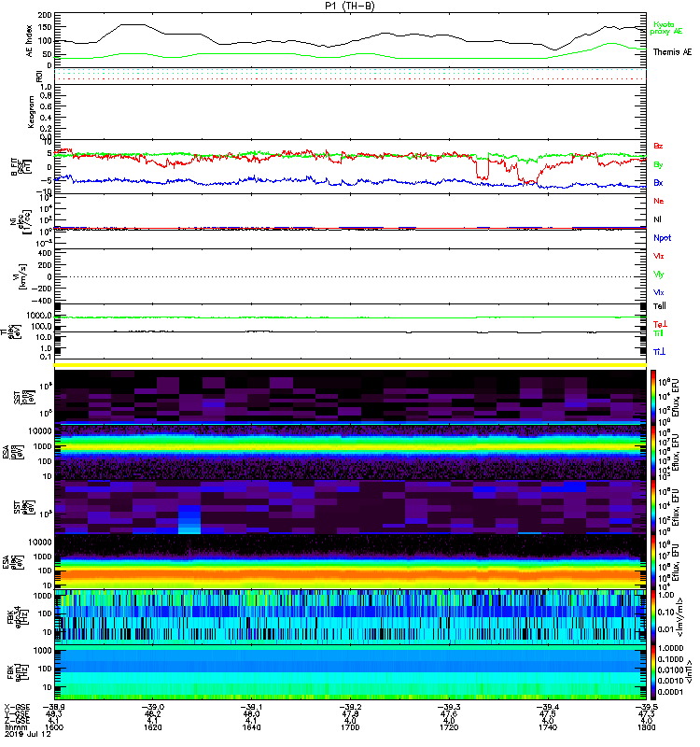Click the 1700 time tick label

pos(350,727)
